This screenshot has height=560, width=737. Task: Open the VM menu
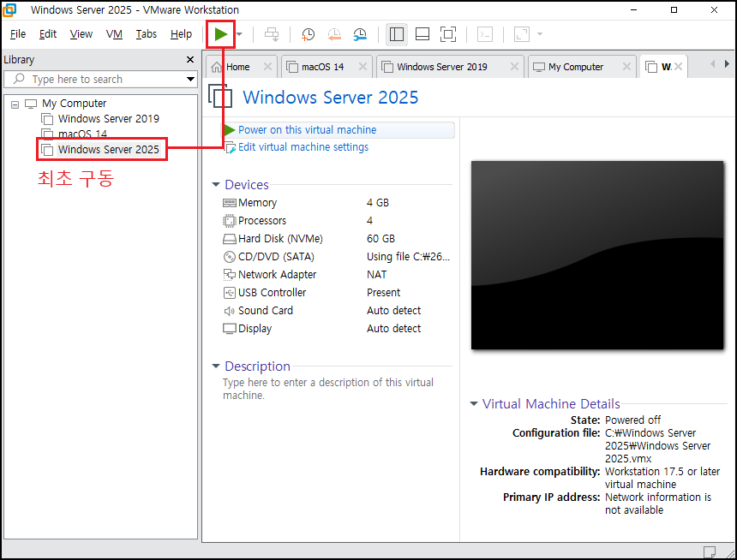(114, 34)
